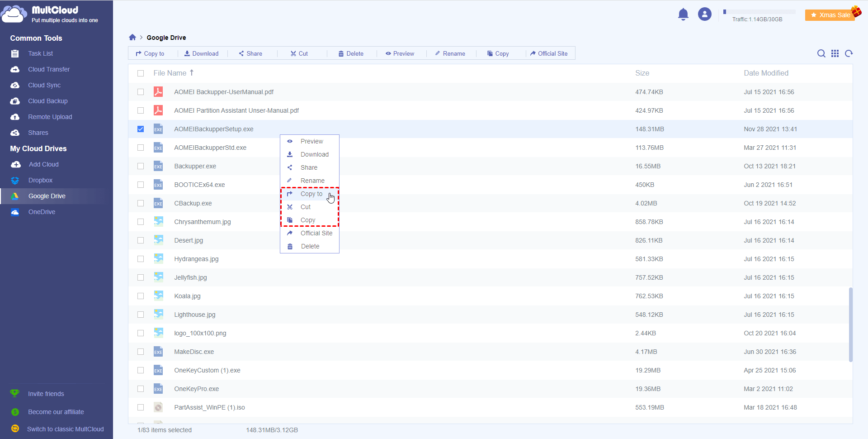Click the Invite friends trophy icon
This screenshot has width=868, height=439.
point(15,393)
